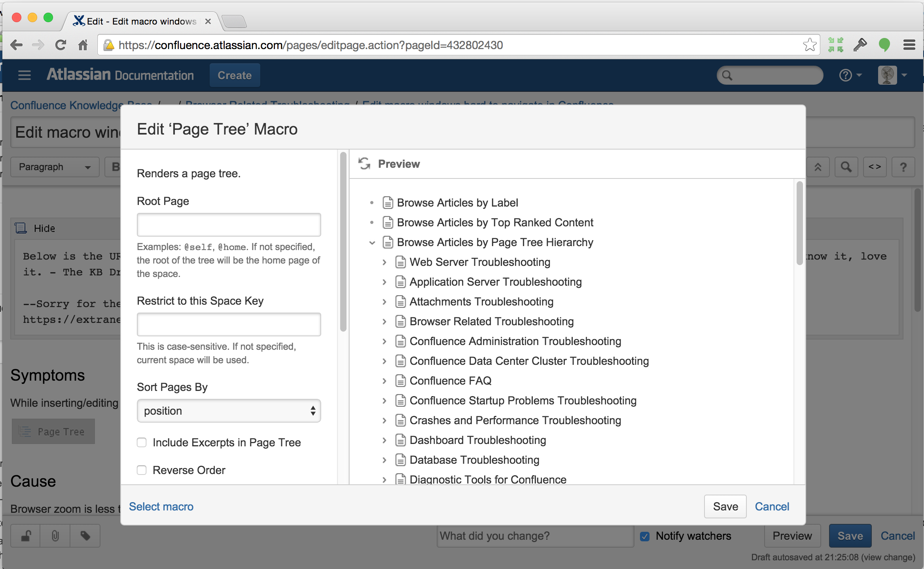Expand the Confluence FAQ tree node

(x=384, y=381)
